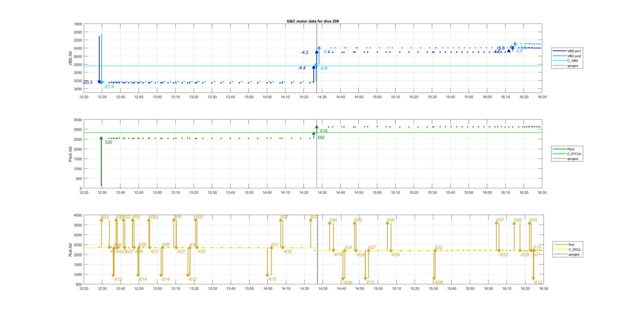Click the "4000" tick on the Roll axis
Image resolution: width=644 pixels, height=319 pixels.
tap(78, 215)
